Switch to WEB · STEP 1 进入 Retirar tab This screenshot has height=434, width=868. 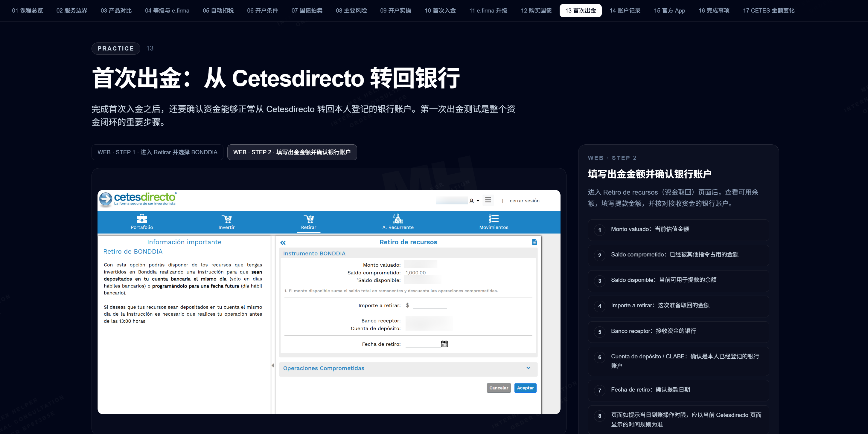[157, 152]
